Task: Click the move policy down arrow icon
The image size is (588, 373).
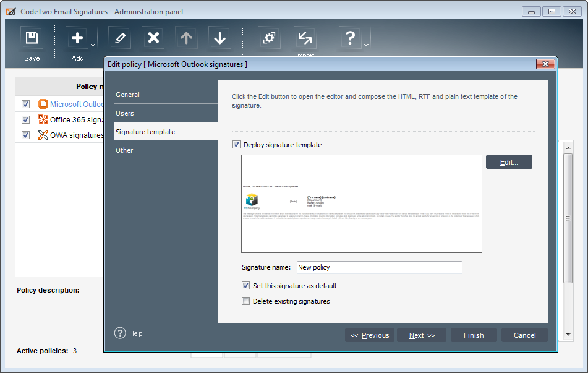Action: click(x=219, y=38)
